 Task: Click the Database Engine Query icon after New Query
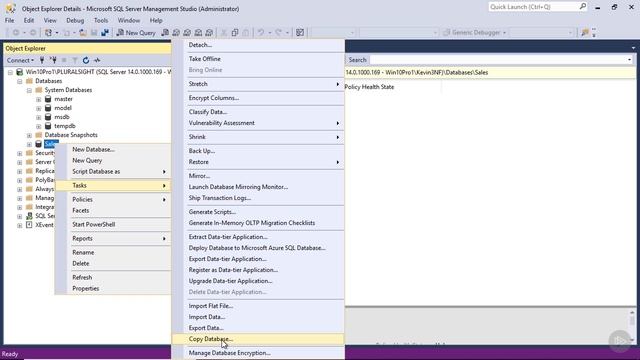pyautogui.click(x=165, y=33)
